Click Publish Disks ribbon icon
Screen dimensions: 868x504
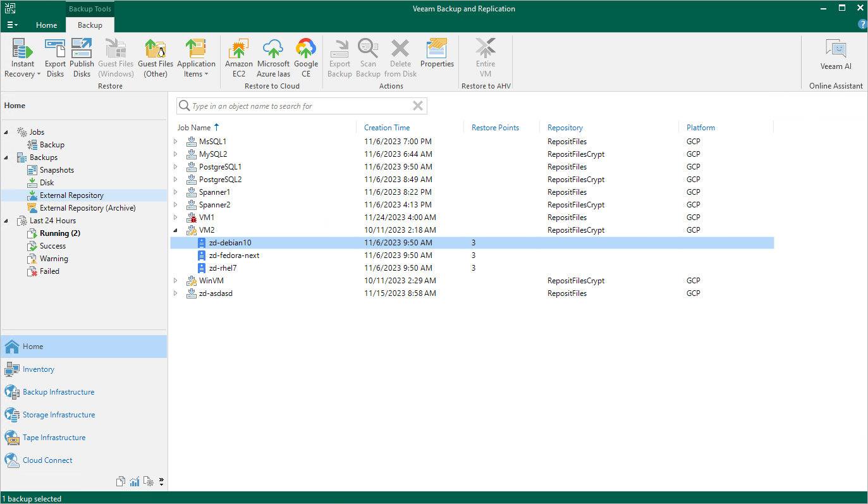tap(82, 58)
